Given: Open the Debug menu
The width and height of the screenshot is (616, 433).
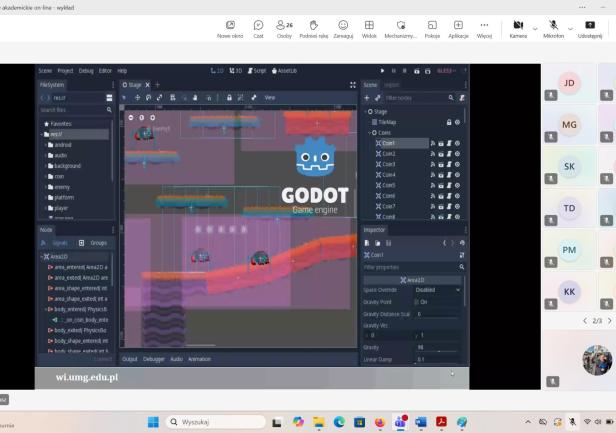Looking at the screenshot, I should 86,71.
